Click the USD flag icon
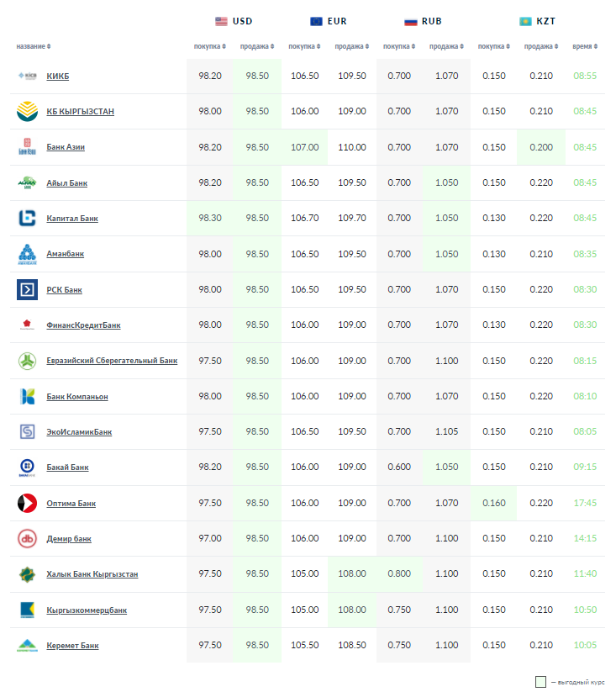 [221, 21]
